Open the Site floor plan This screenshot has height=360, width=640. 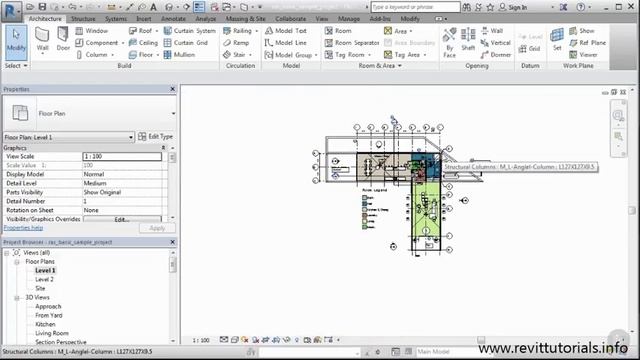click(40, 289)
